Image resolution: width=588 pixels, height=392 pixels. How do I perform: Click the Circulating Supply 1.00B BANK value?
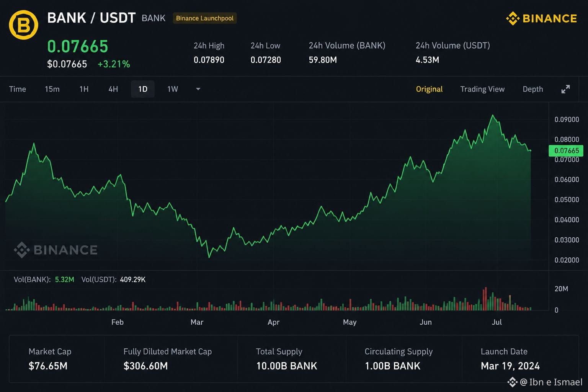tap(393, 366)
